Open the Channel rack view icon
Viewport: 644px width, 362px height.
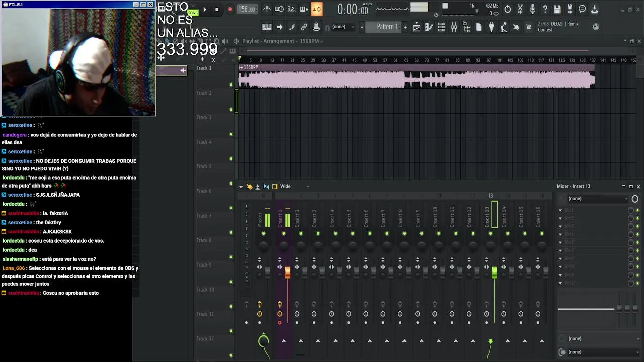point(441,27)
